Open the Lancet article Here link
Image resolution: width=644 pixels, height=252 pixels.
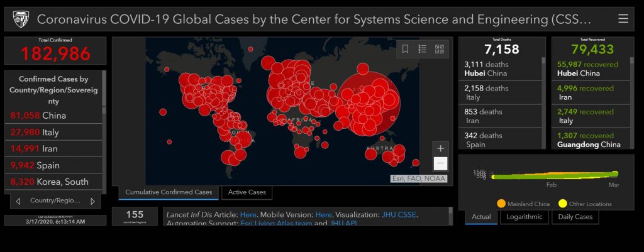[248, 215]
